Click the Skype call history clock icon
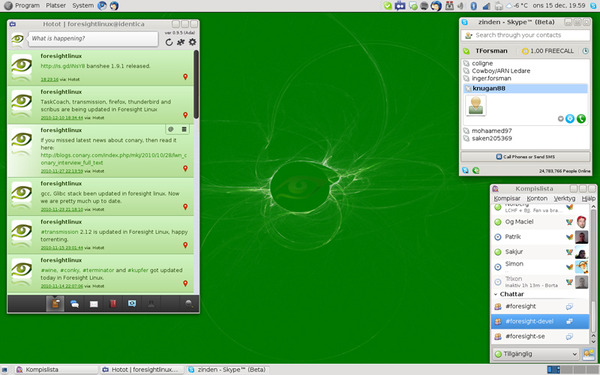Screen dimensions: 600x375 pyautogui.click(x=585, y=51)
